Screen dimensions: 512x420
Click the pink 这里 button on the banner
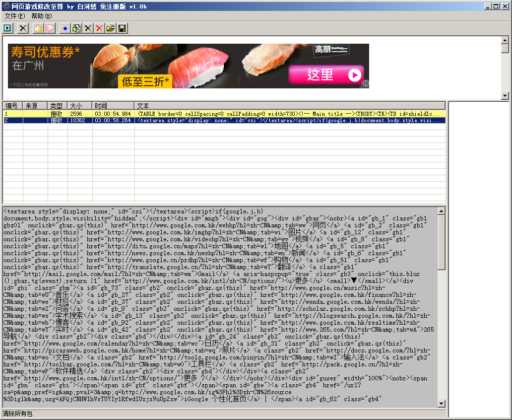(x=326, y=75)
